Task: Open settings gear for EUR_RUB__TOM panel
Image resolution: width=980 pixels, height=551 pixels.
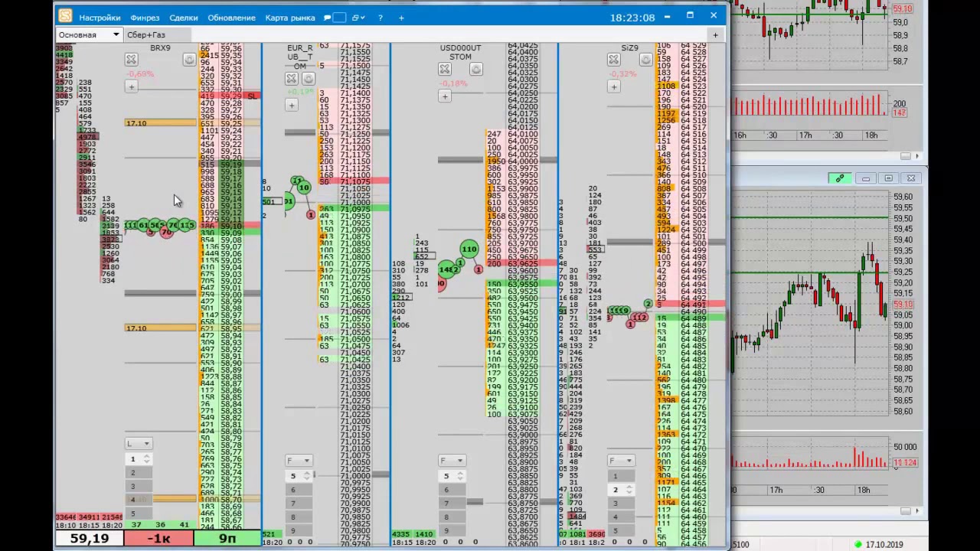Action: click(308, 79)
